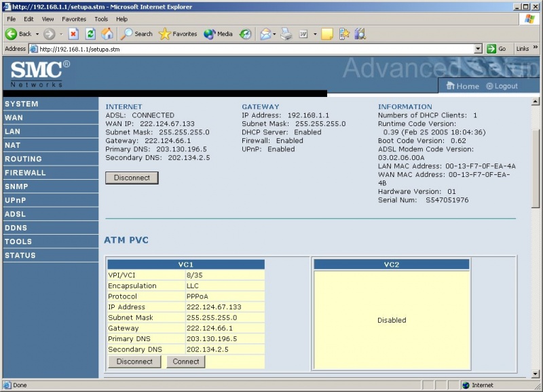Image resolution: width=543 pixels, height=392 pixels.
Task: Open the Address bar dropdown list
Action: [477, 48]
